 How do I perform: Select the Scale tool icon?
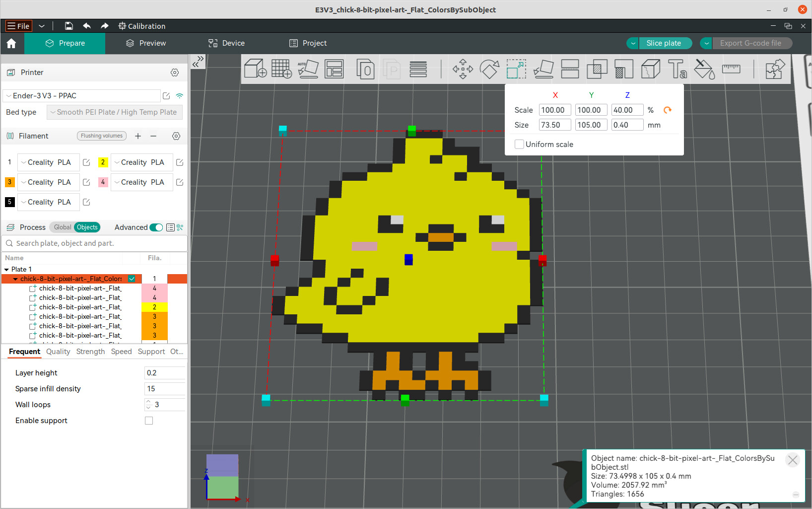[516, 69]
